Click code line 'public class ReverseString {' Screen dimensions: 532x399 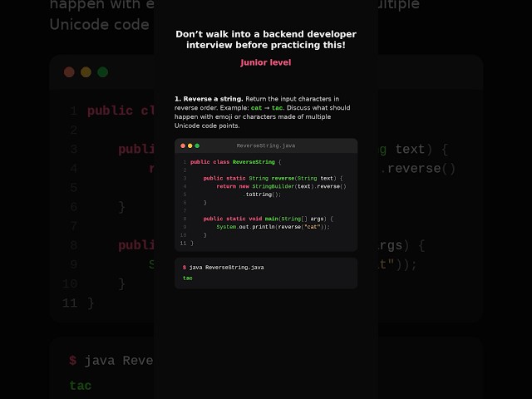(x=236, y=162)
